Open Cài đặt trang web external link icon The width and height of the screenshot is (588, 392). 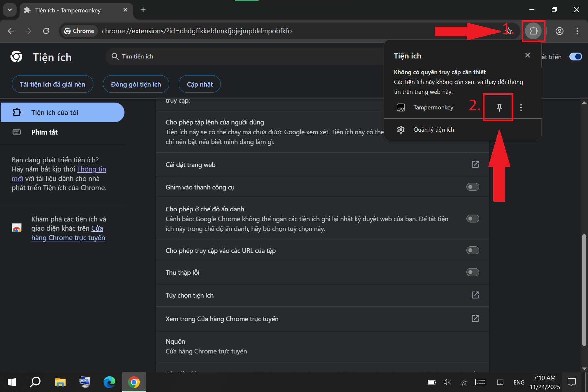[x=475, y=164]
